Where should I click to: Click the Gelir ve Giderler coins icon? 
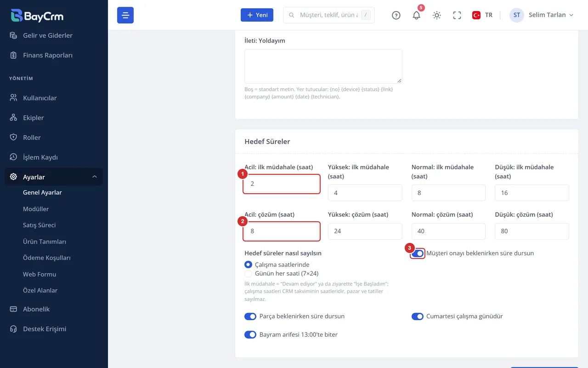(x=13, y=35)
